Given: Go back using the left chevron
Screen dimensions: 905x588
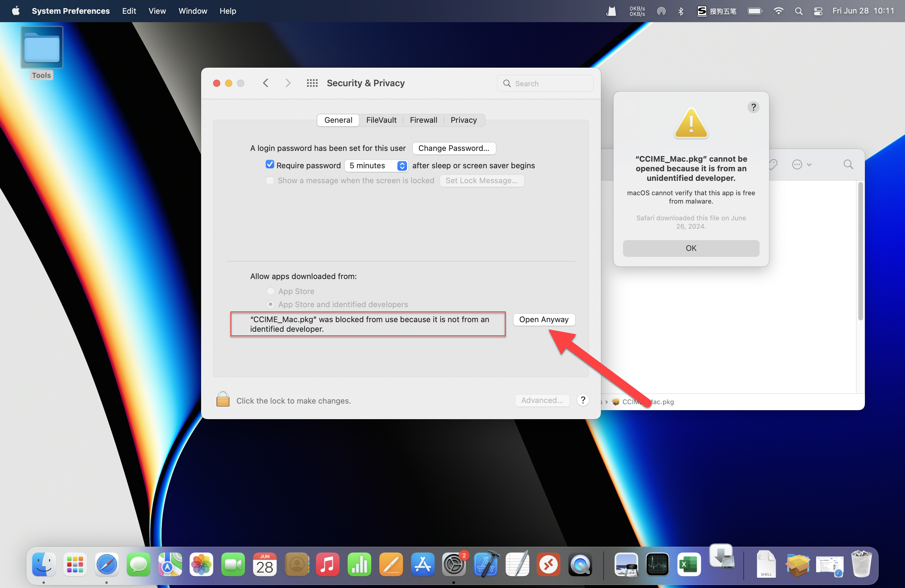Looking at the screenshot, I should click(266, 83).
